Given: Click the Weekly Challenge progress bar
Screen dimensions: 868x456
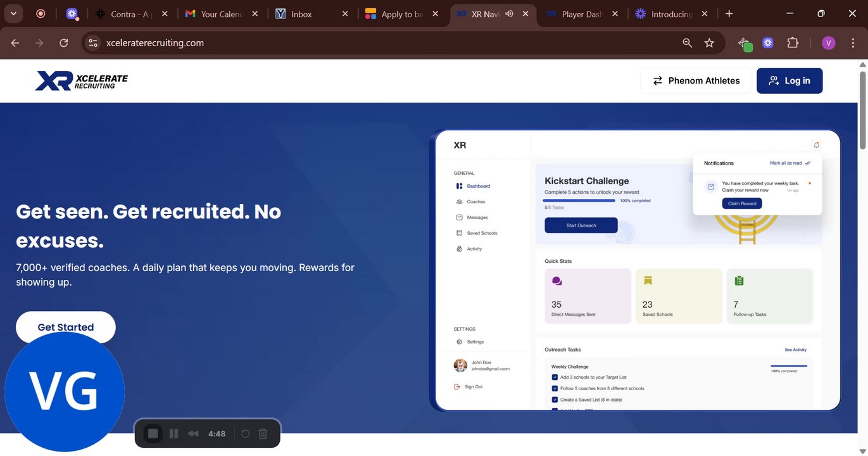Looking at the screenshot, I should pos(789,365).
